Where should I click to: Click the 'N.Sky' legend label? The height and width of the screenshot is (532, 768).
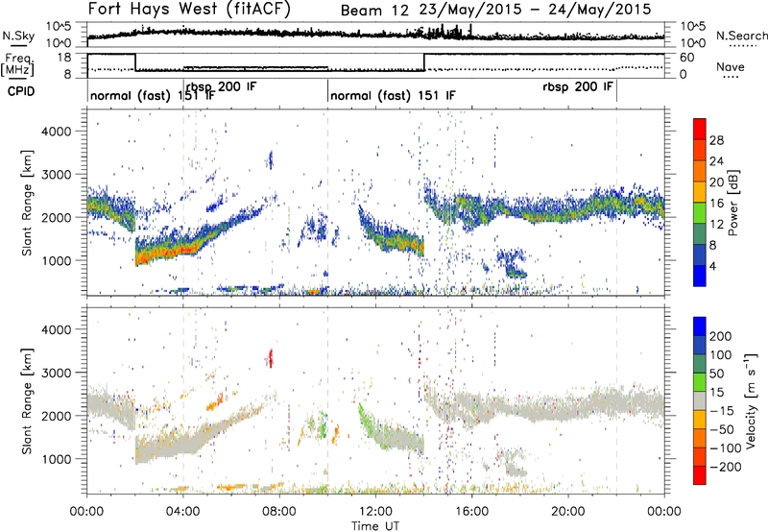[x=18, y=36]
